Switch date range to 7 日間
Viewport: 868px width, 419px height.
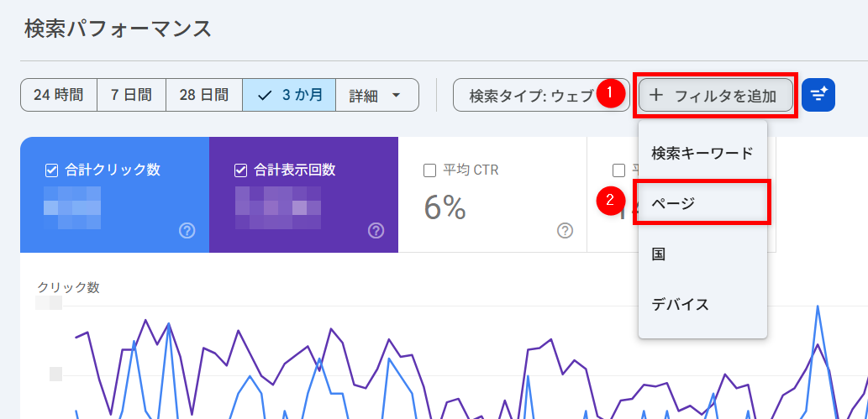pos(132,95)
